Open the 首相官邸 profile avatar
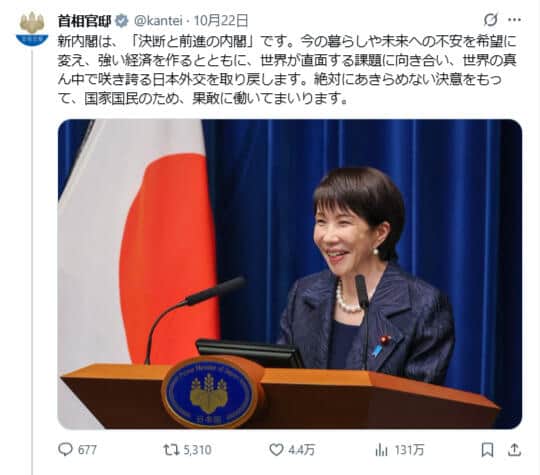This screenshot has width=540, height=475. [32, 29]
